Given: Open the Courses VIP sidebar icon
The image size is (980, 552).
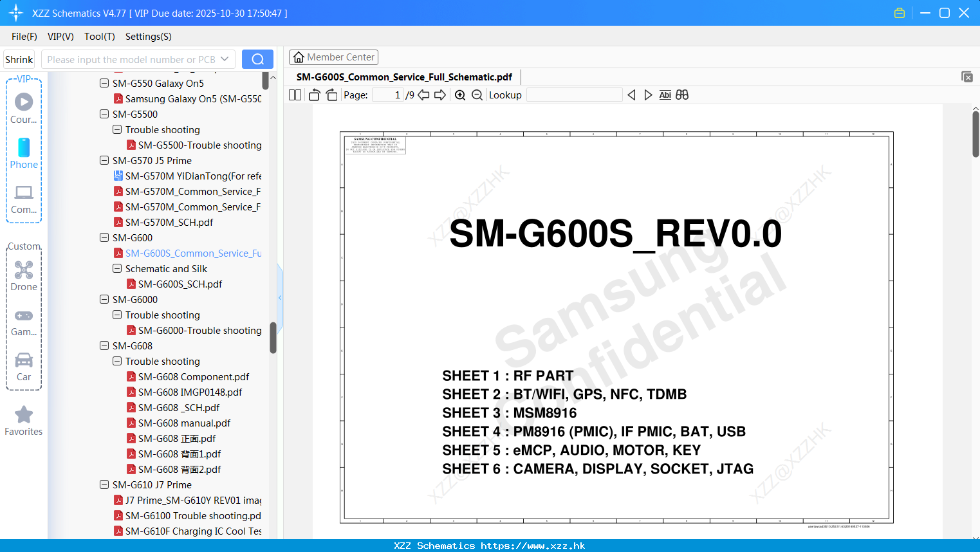Looking at the screenshot, I should click(x=24, y=107).
